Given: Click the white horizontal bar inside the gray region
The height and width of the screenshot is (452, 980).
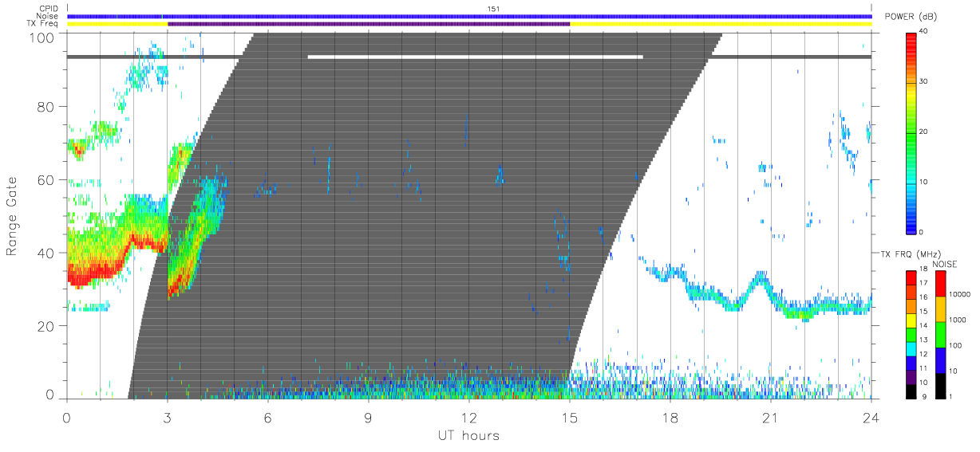Looking at the screenshot, I should point(475,57).
